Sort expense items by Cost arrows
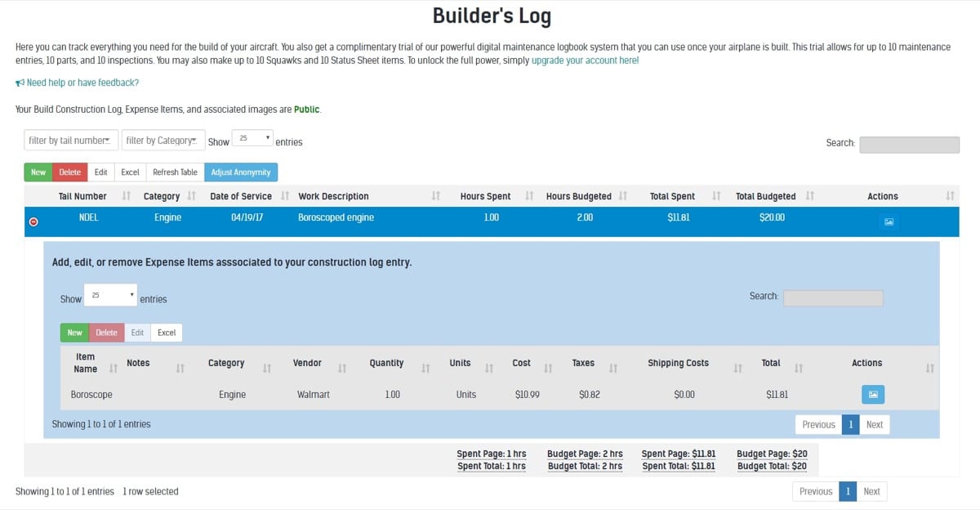Screen dimensions: 980x510 [549, 369]
